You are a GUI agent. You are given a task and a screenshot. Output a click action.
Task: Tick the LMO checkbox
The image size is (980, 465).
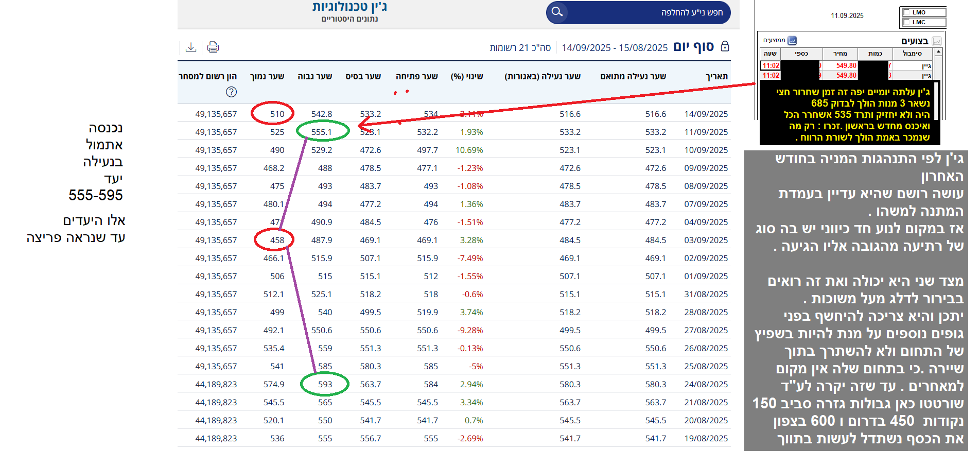pyautogui.click(x=907, y=12)
